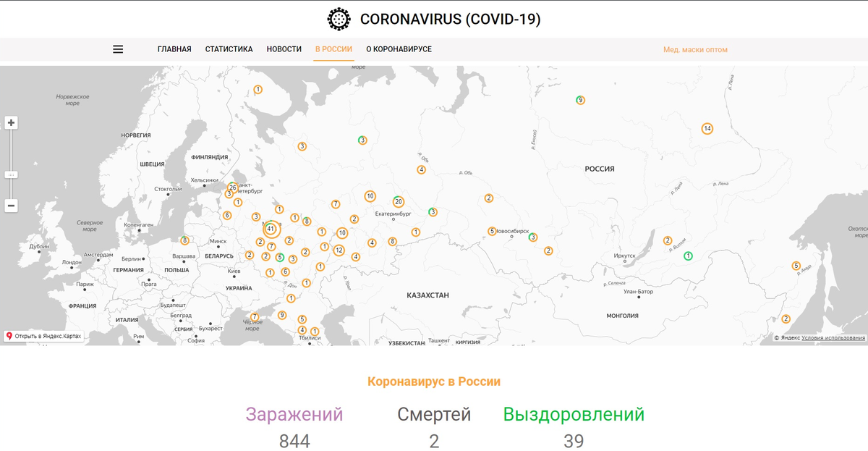Click the green marker 1 near Irkutsk

688,256
